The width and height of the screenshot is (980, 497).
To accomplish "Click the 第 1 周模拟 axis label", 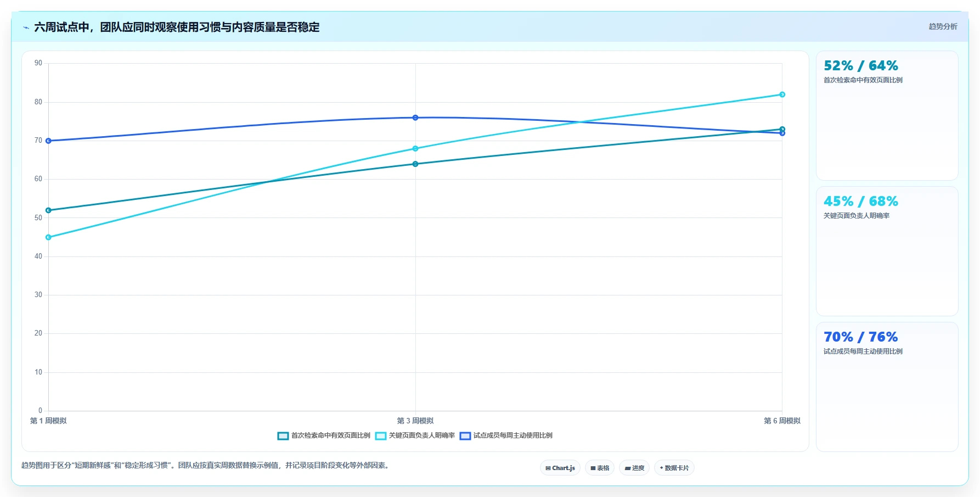I will 48,421.
